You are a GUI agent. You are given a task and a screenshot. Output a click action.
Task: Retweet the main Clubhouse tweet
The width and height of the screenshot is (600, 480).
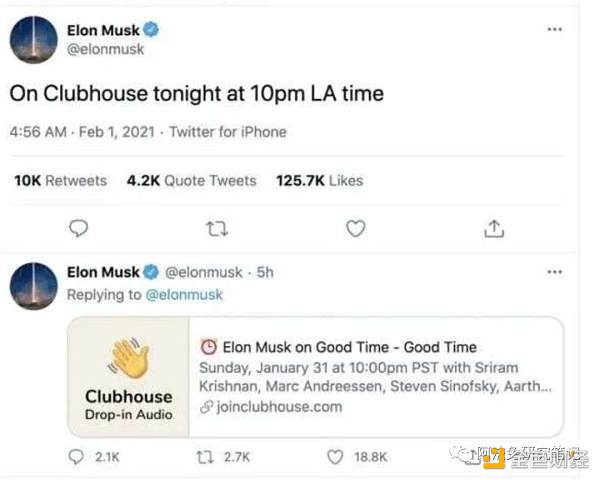point(216,229)
